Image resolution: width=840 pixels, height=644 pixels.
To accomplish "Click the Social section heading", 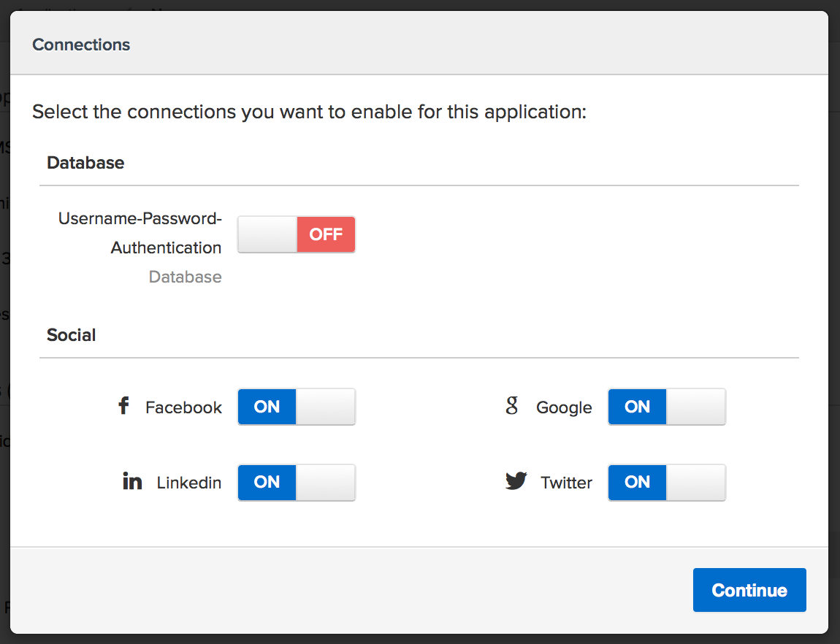I will pyautogui.click(x=72, y=335).
